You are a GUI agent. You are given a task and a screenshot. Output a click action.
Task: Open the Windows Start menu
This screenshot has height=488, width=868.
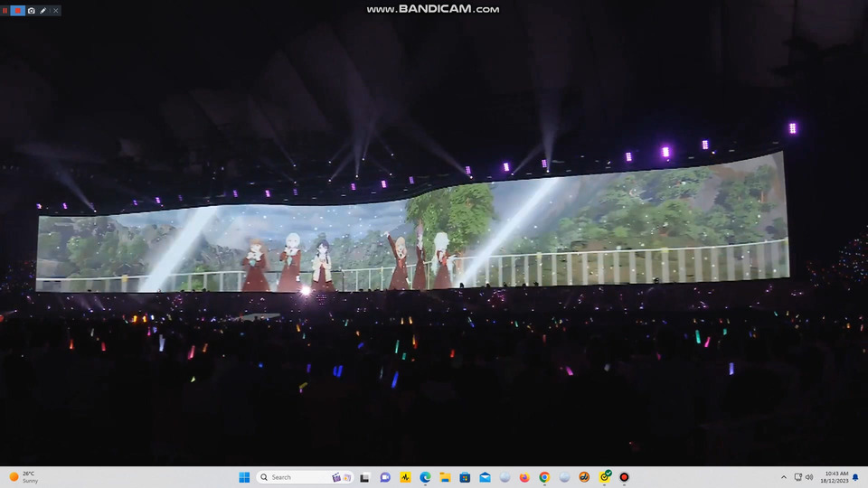point(244,477)
